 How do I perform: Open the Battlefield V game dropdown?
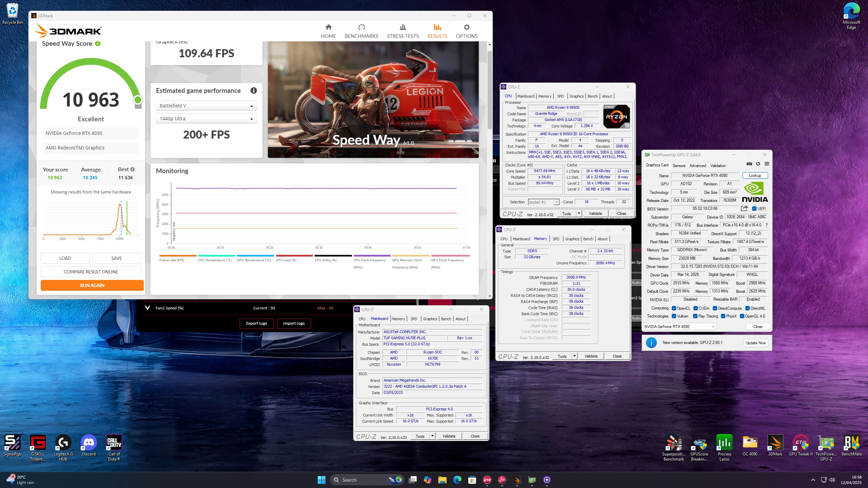(206, 106)
